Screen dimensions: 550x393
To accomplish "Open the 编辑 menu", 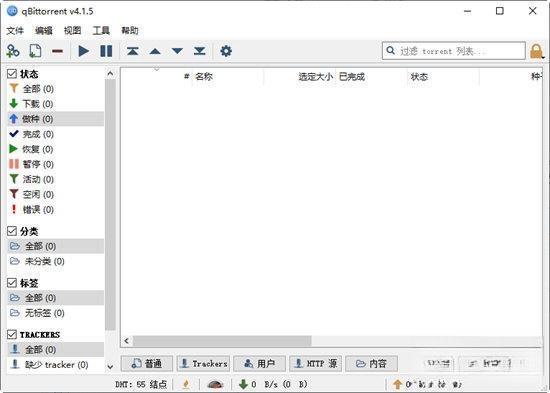I will [x=43, y=31].
